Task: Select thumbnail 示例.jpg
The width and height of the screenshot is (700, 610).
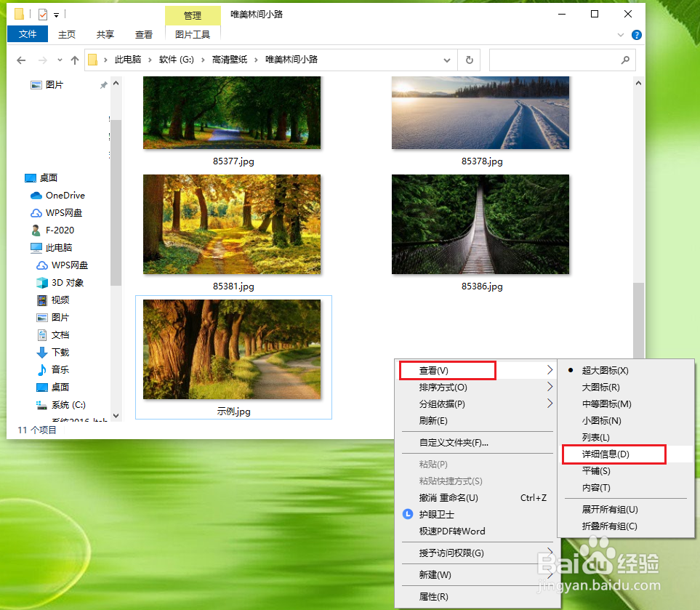Action: pyautogui.click(x=232, y=349)
